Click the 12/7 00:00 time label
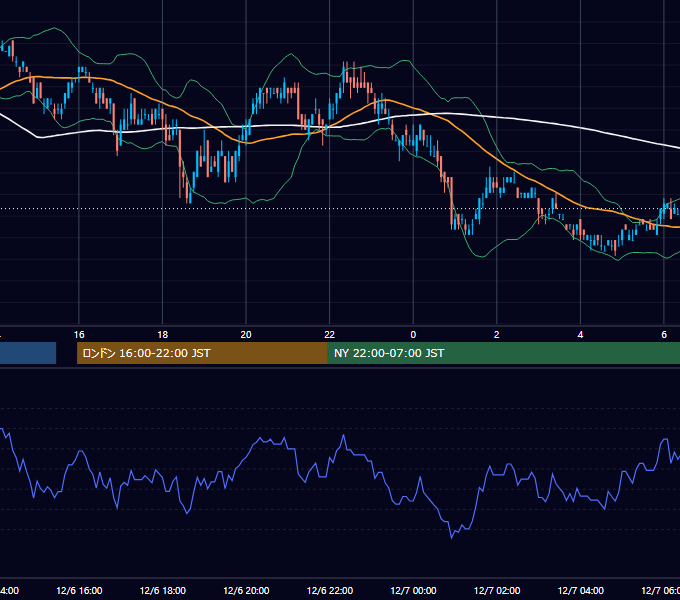This screenshot has width=680, height=600. click(413, 590)
